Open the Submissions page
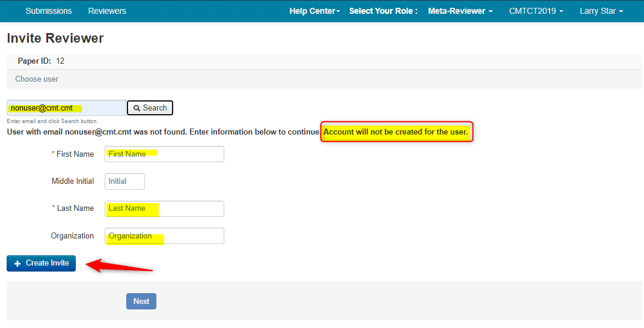This screenshot has width=644, height=328. tap(49, 11)
